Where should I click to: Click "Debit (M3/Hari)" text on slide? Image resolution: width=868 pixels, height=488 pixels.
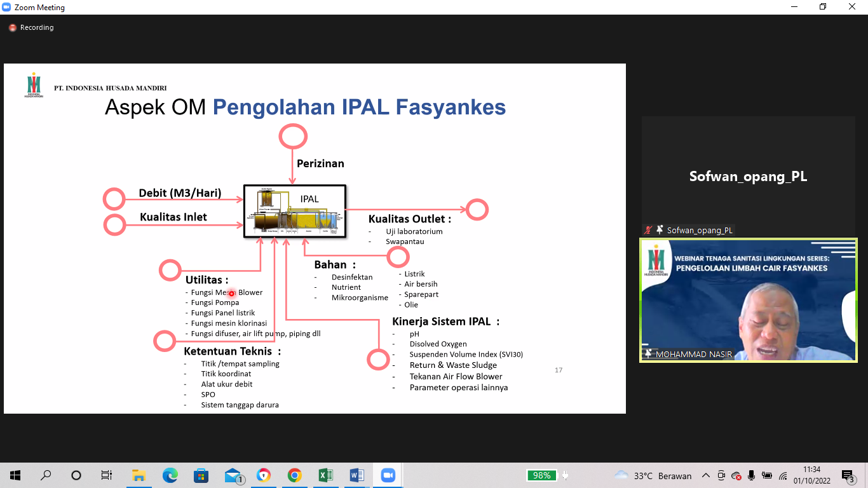coord(180,193)
